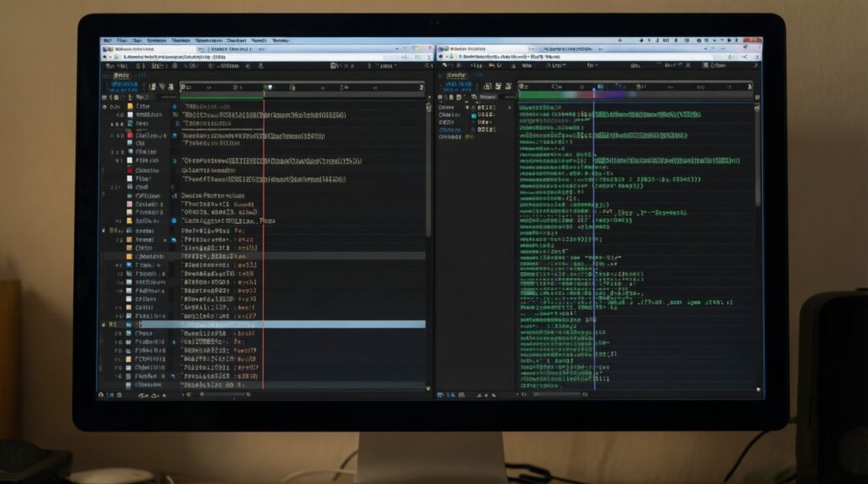
Task: Click the bottom-left corner icon of the right timeline panel
Action: pyautogui.click(x=440, y=395)
